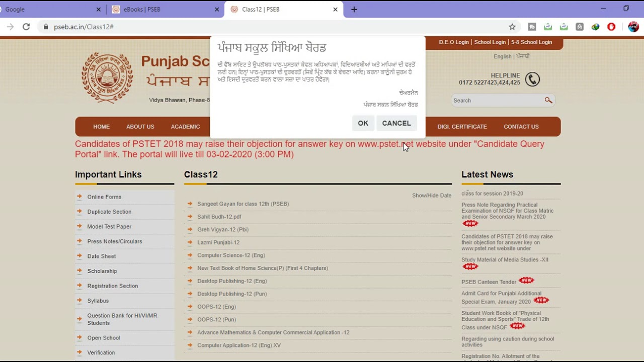Open Computer Application-12 (Eng) XV
This screenshot has width=644, height=362.
coord(239,345)
